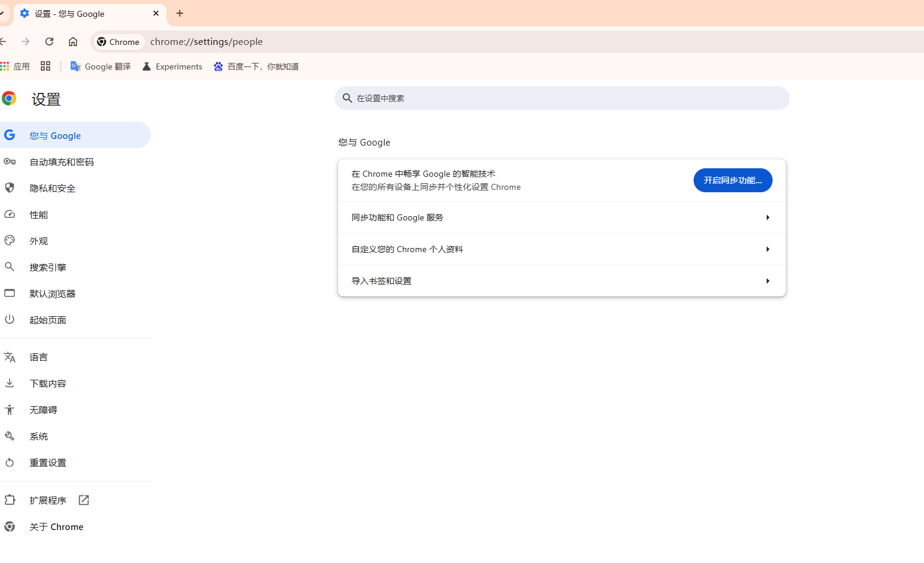Open 重置设置 section

tap(75, 462)
